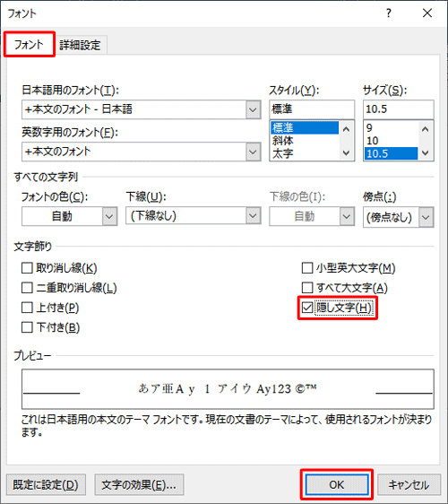Open the 詳細設定 tab
Image resolution: width=448 pixels, height=504 pixels.
[x=80, y=46]
